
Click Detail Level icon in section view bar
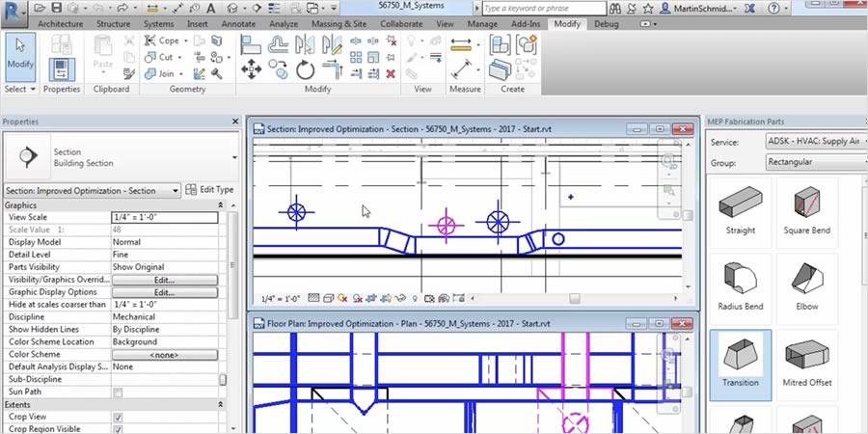coord(313,298)
